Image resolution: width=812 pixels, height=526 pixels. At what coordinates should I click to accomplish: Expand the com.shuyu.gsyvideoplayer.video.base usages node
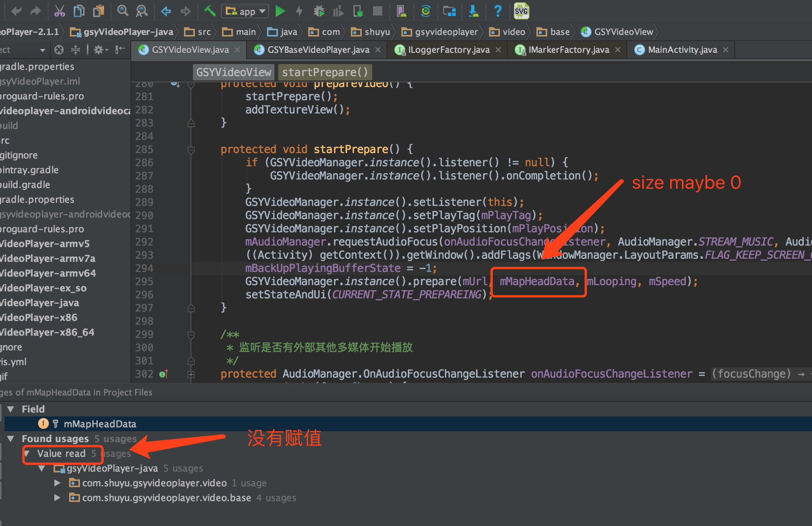pyautogui.click(x=57, y=498)
